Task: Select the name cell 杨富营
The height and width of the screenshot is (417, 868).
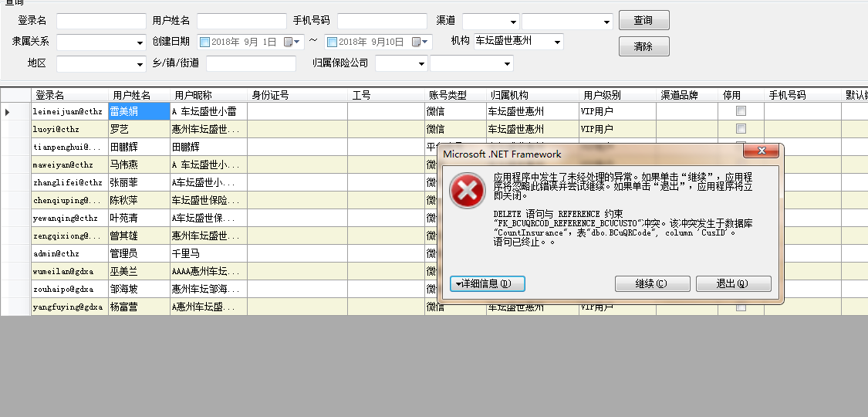Action: point(139,307)
